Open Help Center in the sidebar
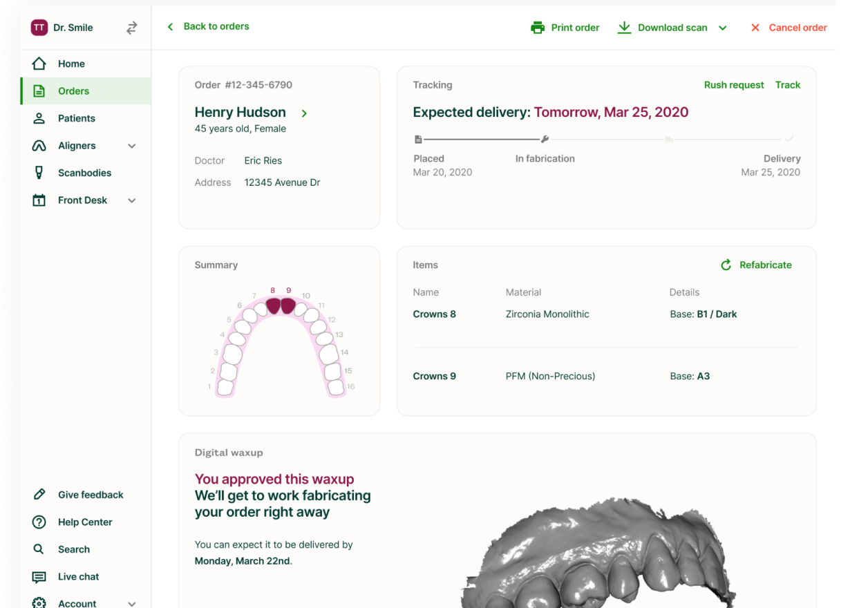 (x=86, y=522)
